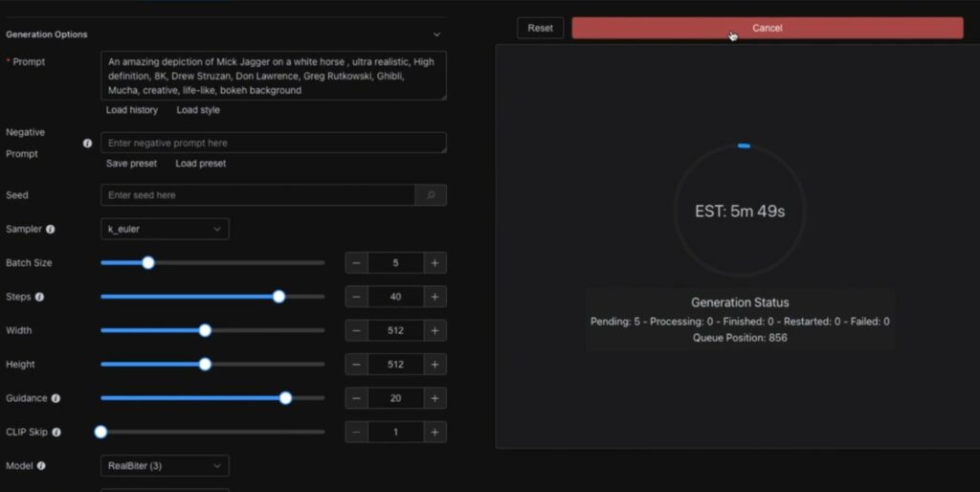980x492 pixels.
Task: Open the Model RealBiter dropdown
Action: point(165,466)
